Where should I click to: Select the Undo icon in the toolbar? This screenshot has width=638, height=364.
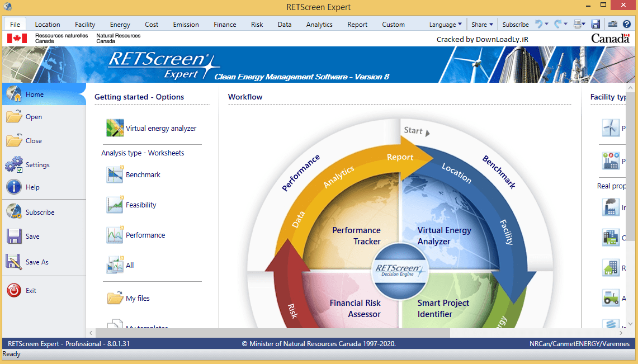pos(539,23)
